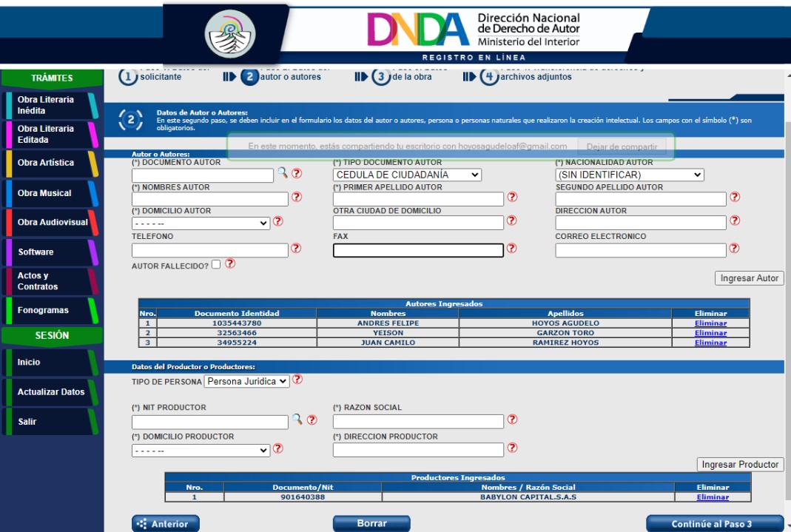Image resolution: width=791 pixels, height=532 pixels.
Task: Open help icon beside NIT Productor
Action: coord(312,420)
